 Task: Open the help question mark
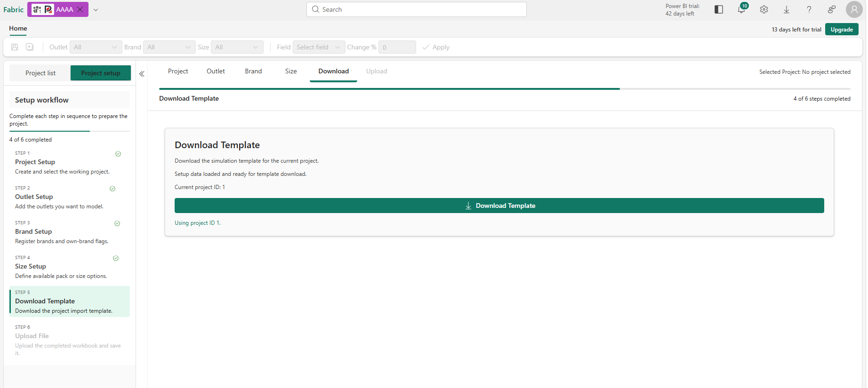[x=809, y=9]
